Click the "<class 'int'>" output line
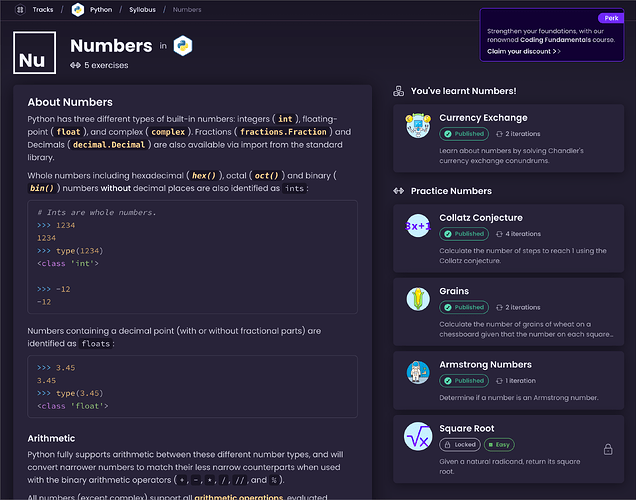This screenshot has width=636, height=500. pos(68,264)
